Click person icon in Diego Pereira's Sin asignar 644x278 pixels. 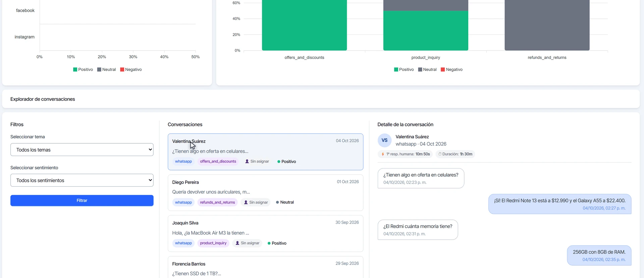246,202
